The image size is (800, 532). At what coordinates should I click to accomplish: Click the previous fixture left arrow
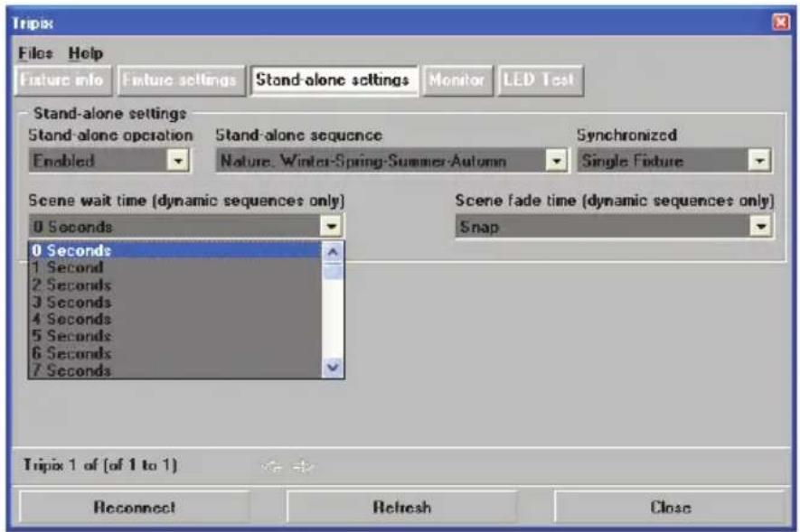(x=272, y=466)
